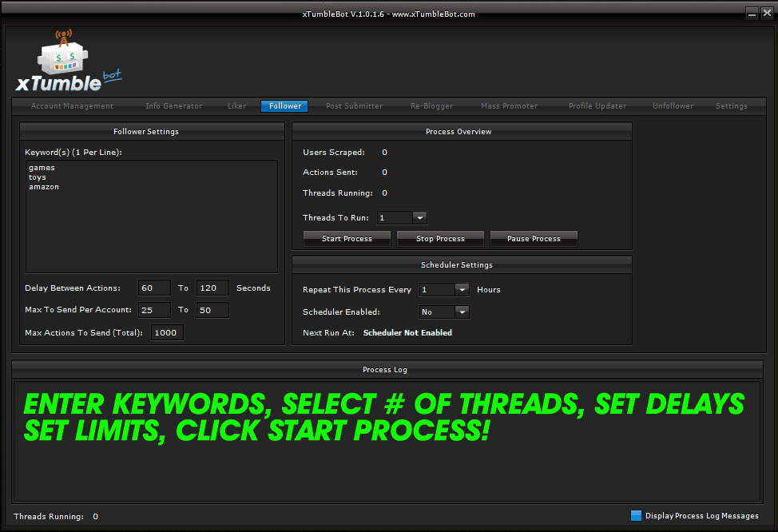Switch to the Info Generator tab
The width and height of the screenshot is (778, 532).
click(x=173, y=105)
